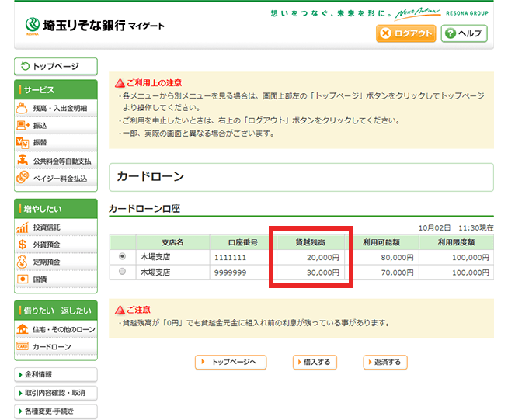
Task: Click the 貸越残高 column header
Action: pyautogui.click(x=311, y=242)
